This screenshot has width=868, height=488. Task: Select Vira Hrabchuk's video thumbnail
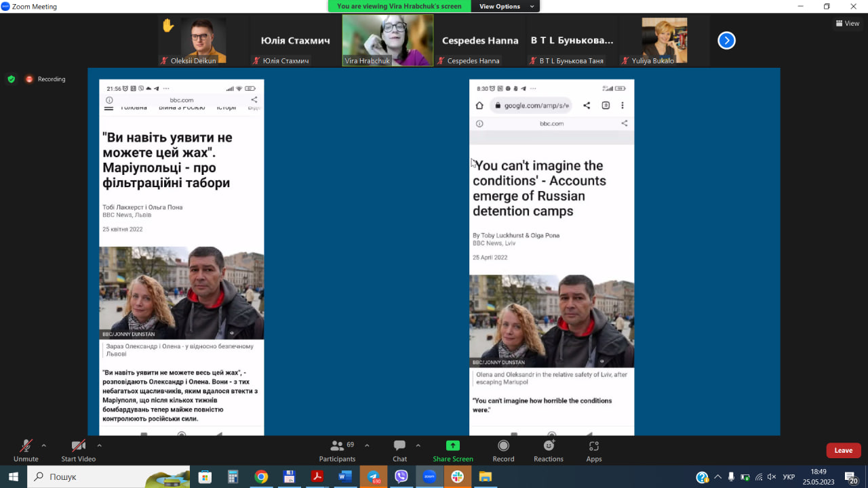(x=388, y=41)
